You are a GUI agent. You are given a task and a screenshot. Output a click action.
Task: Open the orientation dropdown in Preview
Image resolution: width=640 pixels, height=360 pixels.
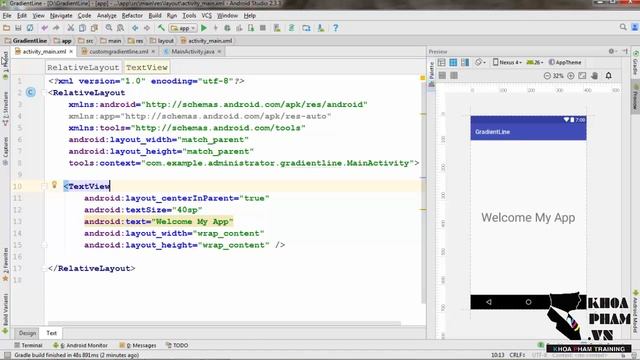(480, 62)
